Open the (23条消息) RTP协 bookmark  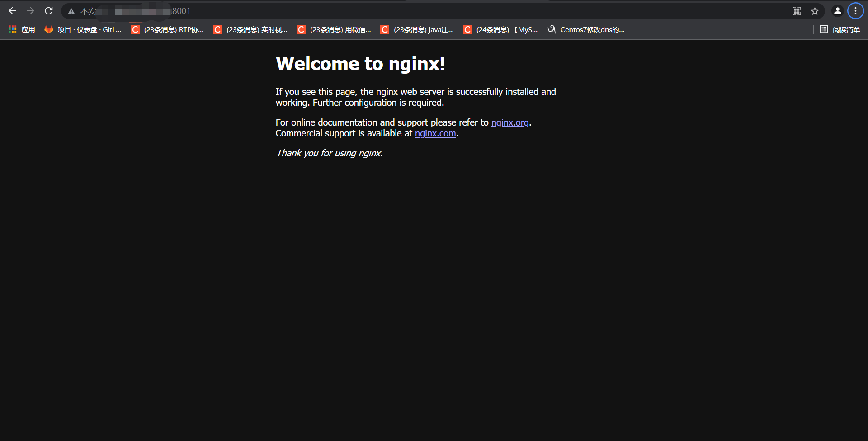(167, 29)
